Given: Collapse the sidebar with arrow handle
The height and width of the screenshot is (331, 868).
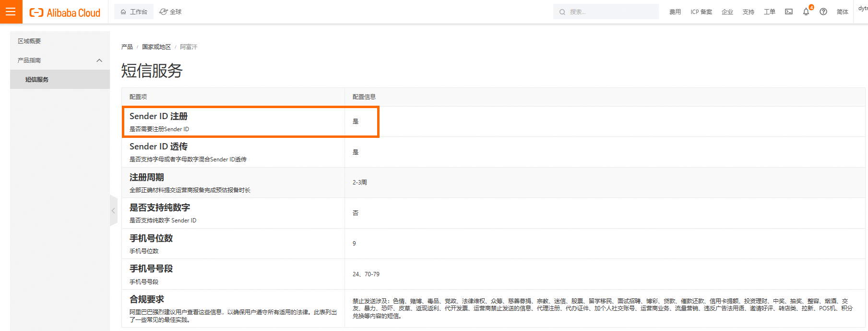Looking at the screenshot, I should [114, 210].
